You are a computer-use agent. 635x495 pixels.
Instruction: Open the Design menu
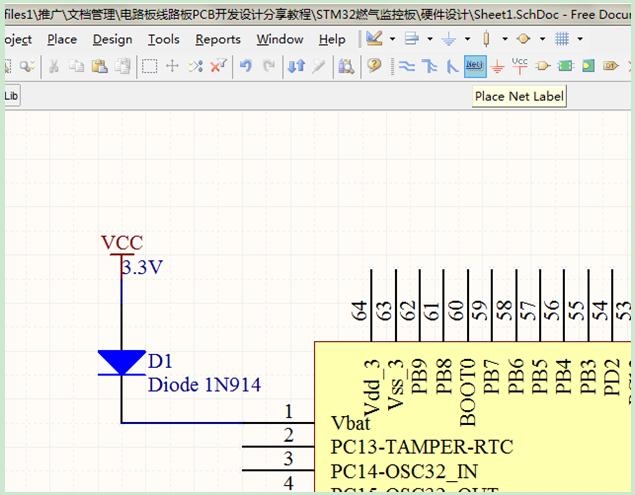point(112,39)
